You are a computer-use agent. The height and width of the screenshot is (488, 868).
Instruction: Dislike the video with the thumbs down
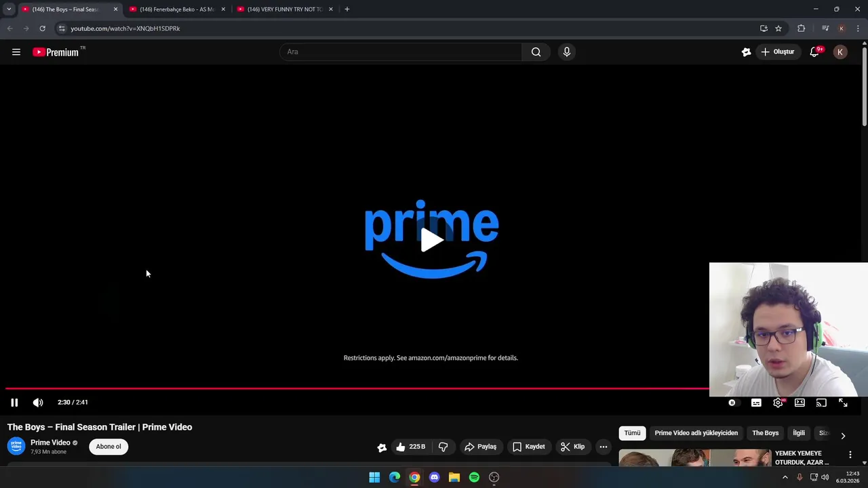click(443, 447)
